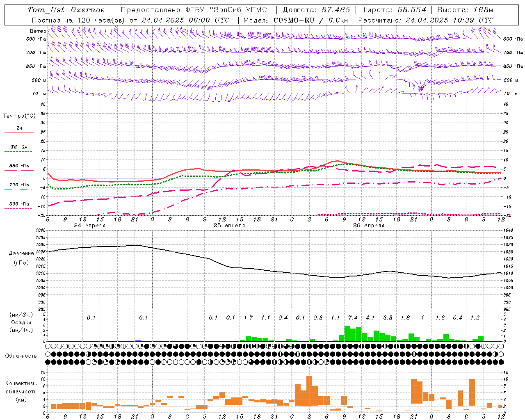Image resolution: width=525 pixels, height=420 pixels.
Task: Click the 3.3 precipitation total
Action: pyautogui.click(x=388, y=317)
